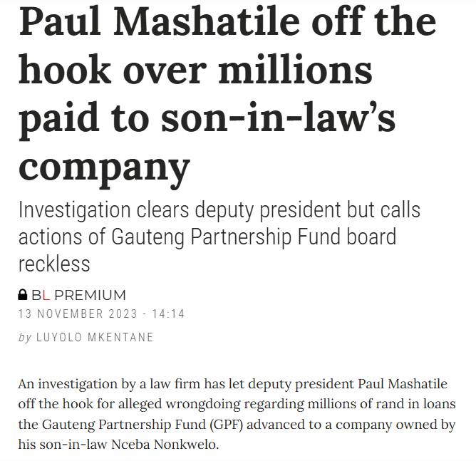
Task: Click "law firm" in the opening paragraph
Action: 175,384
